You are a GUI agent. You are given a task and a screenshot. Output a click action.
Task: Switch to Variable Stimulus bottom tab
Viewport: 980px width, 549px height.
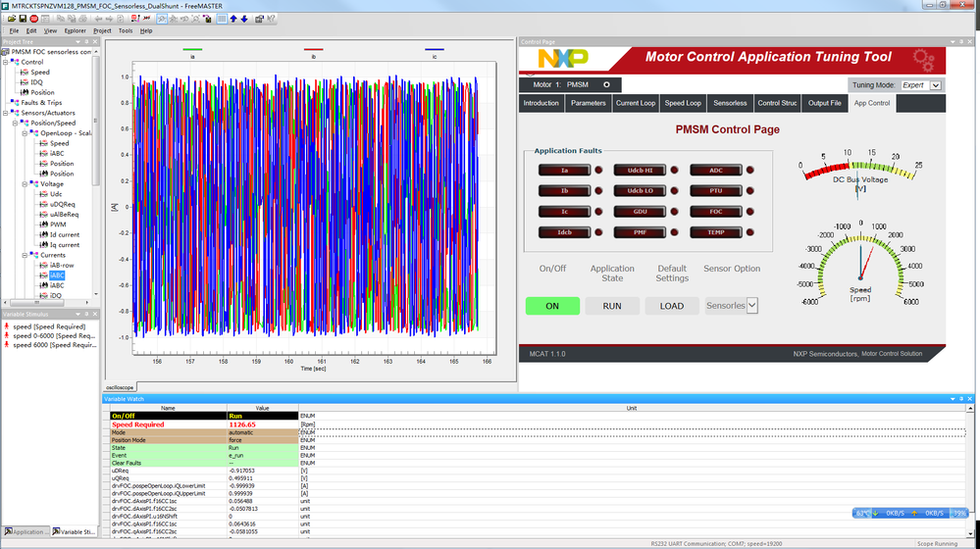point(74,531)
